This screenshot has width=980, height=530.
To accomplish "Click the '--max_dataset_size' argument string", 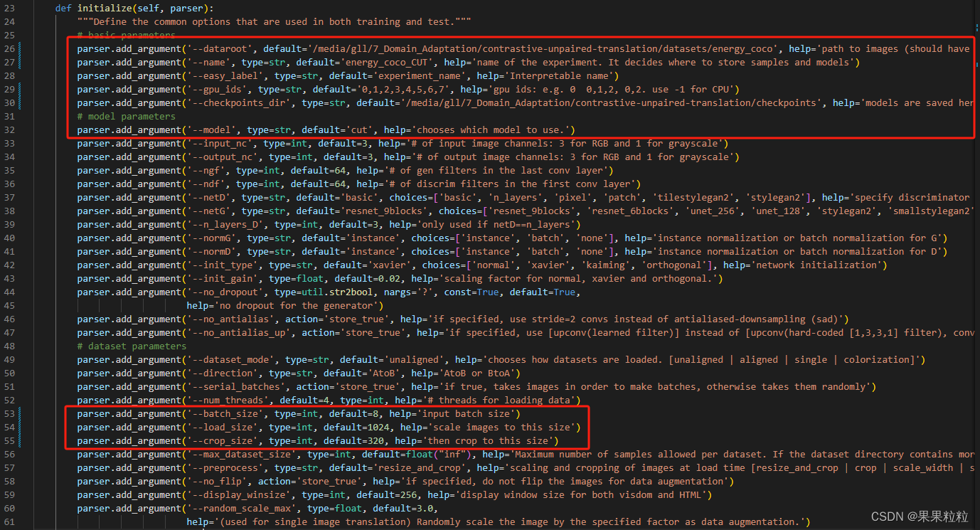I will [x=242, y=455].
